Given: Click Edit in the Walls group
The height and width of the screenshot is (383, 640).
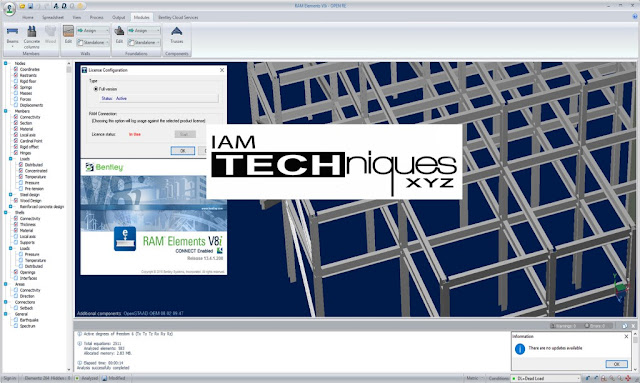Looking at the screenshot, I should point(68,35).
